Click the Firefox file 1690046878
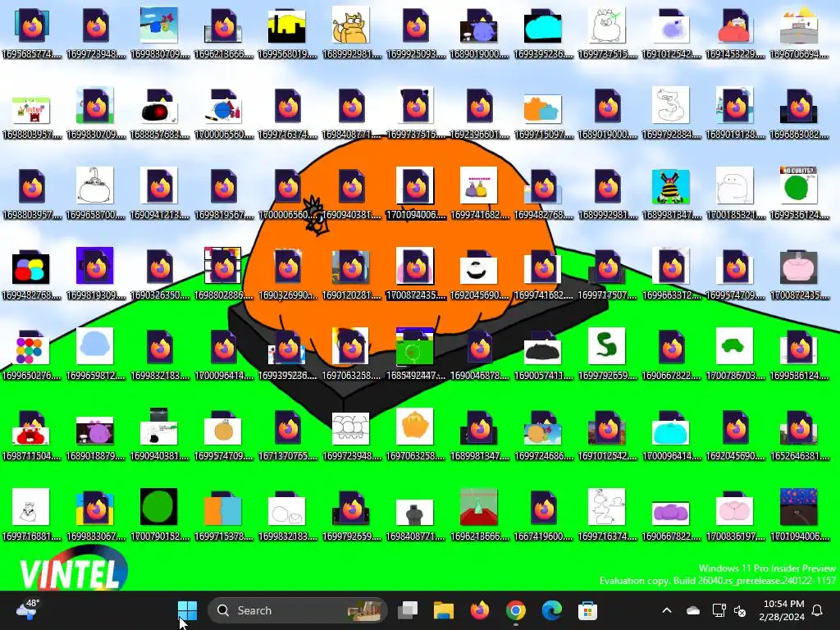Viewport: 840px width, 630px height. point(479,354)
